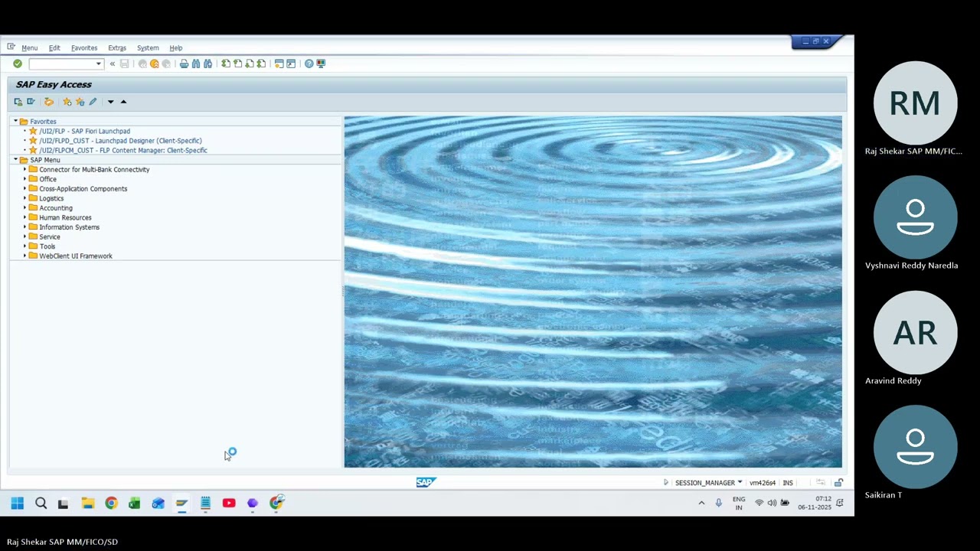Open YouTube app from taskbar

(x=229, y=503)
